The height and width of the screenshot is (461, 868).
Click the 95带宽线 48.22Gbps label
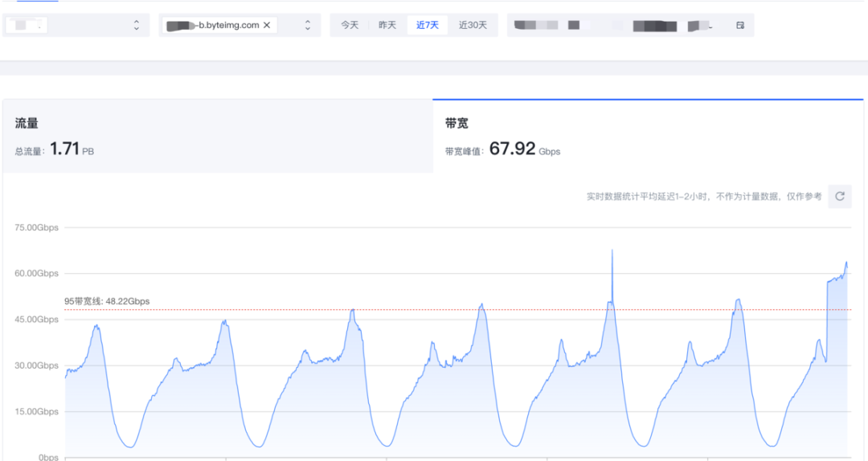point(107,301)
